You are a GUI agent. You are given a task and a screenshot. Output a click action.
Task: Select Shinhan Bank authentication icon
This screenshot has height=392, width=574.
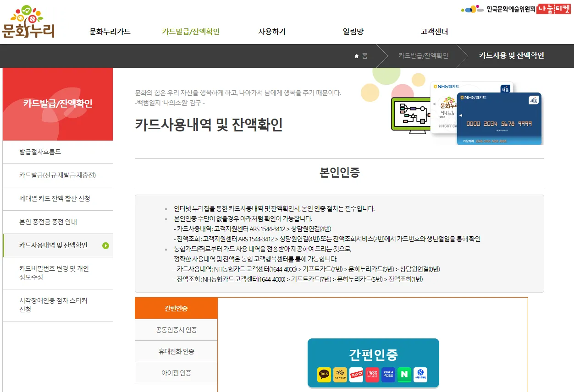(x=421, y=373)
